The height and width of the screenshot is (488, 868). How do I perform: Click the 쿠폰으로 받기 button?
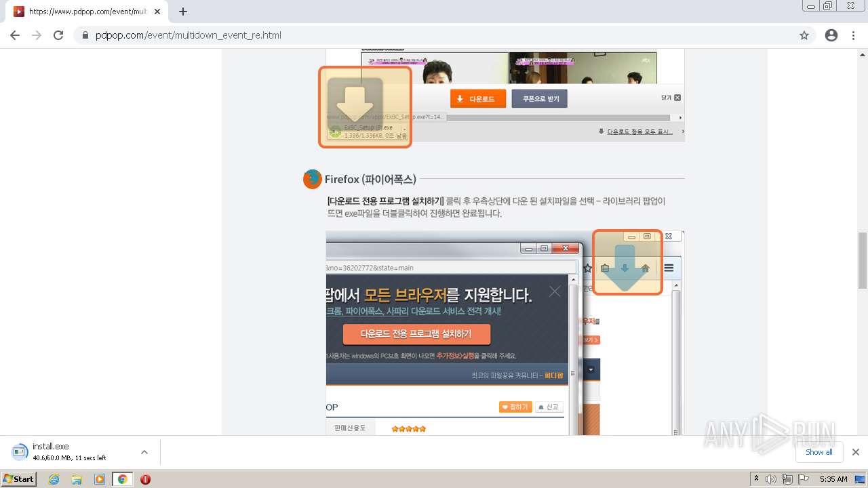pos(540,99)
